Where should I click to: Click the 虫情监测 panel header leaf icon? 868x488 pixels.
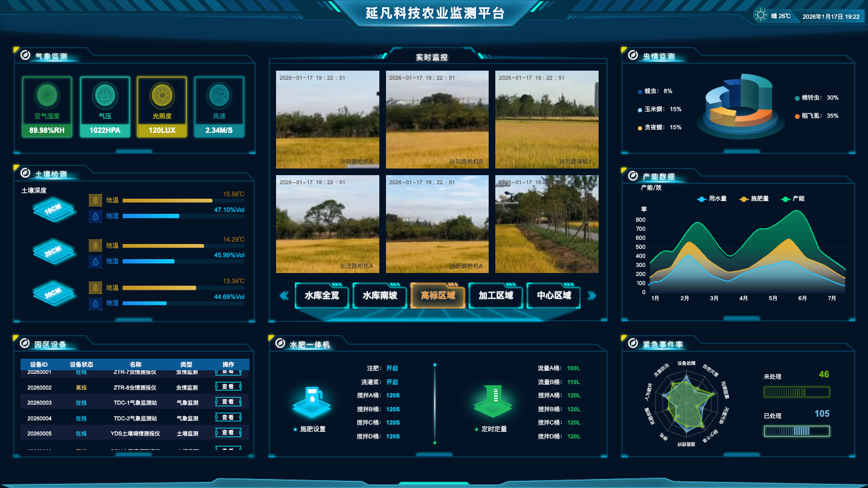point(632,54)
